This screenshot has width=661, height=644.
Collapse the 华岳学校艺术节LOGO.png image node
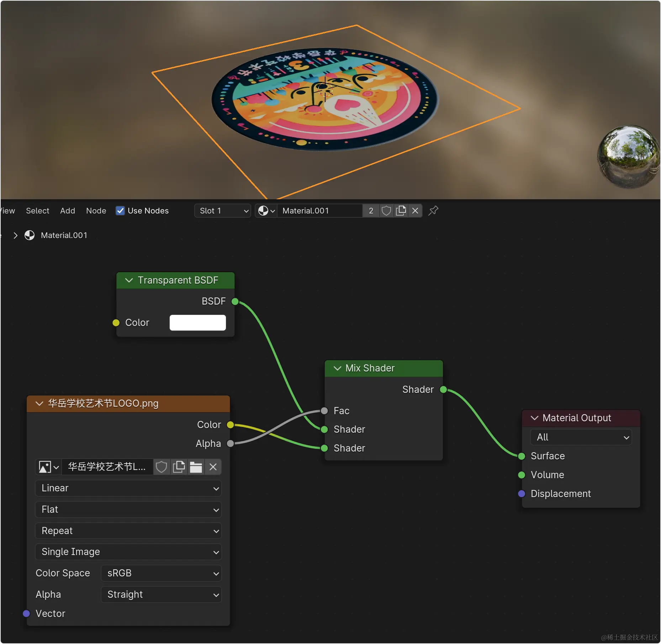point(39,403)
